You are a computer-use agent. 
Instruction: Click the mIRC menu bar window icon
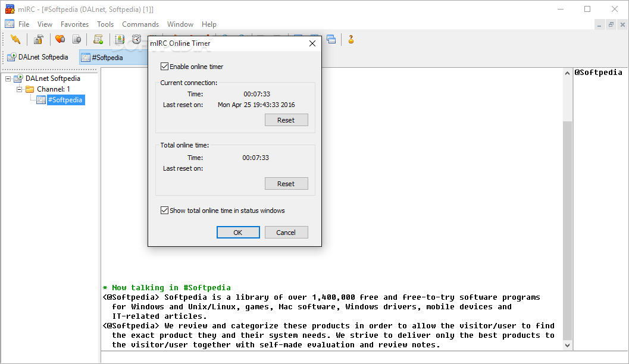pyautogui.click(x=10, y=24)
